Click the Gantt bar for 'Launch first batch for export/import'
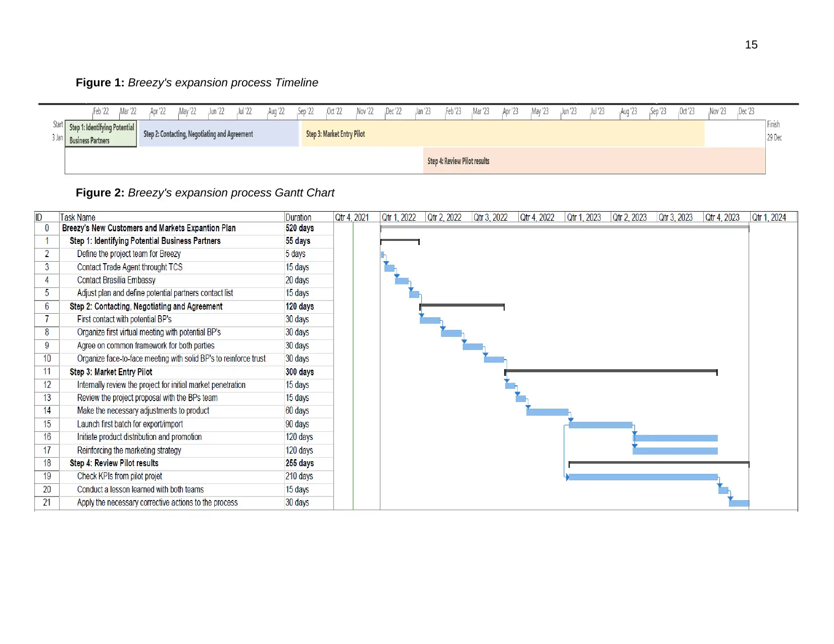Screen dimensions: 834x644 (x=601, y=425)
